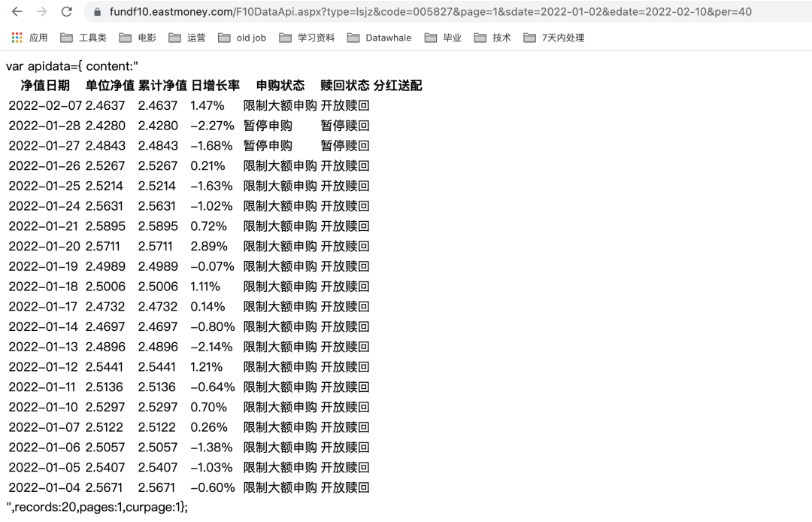Click the 申购状态 column header

click(x=280, y=86)
